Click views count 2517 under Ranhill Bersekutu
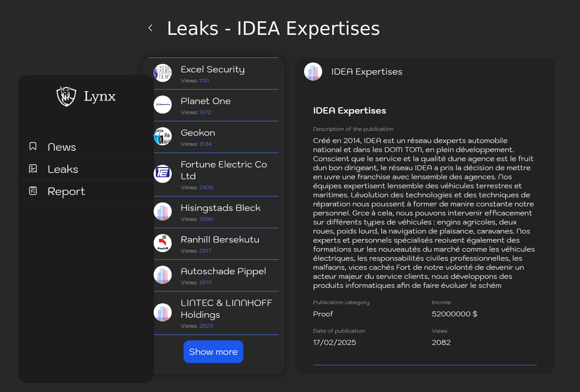This screenshot has height=392, width=580. click(x=205, y=251)
